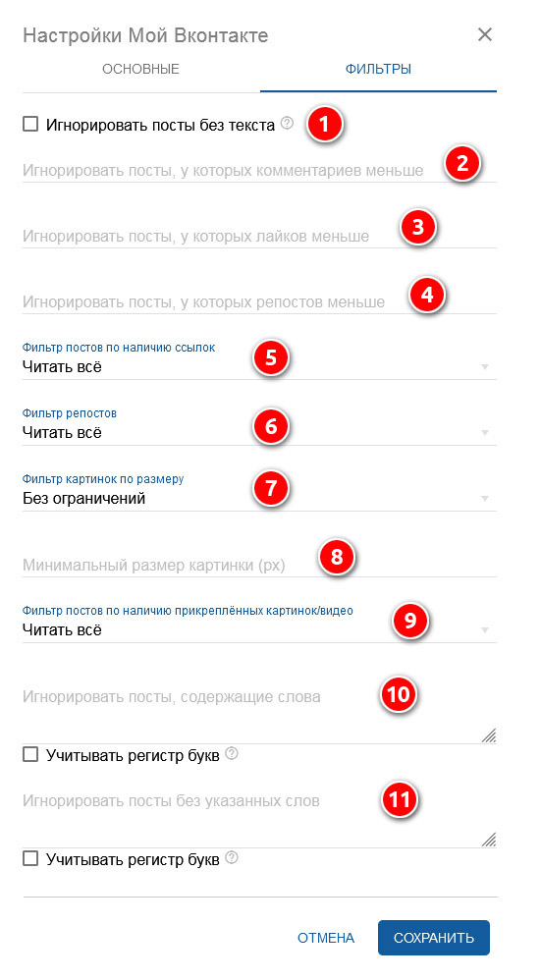Image resolution: width=540 pixels, height=980 pixels.
Task: Focus the "лайков меньше" input field
Action: (259, 236)
